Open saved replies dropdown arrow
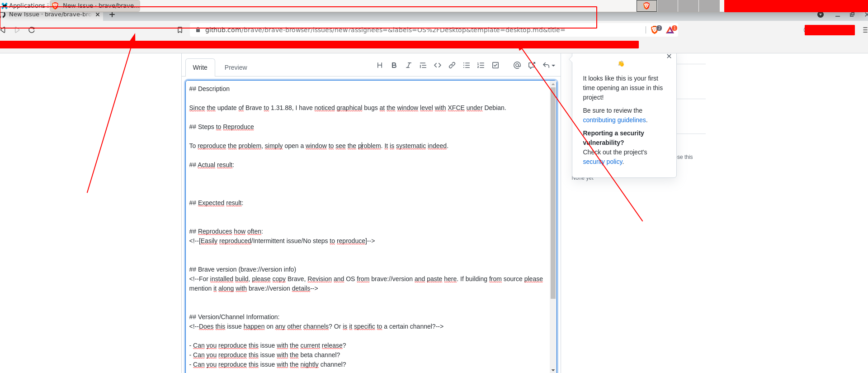The width and height of the screenshot is (868, 373). click(x=549, y=65)
